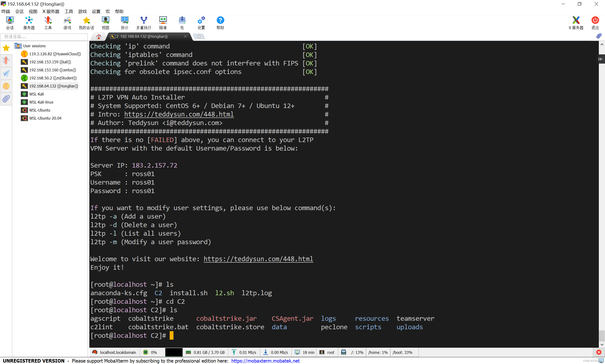Collapse sidebar with the arrow toggle at right

point(601,59)
